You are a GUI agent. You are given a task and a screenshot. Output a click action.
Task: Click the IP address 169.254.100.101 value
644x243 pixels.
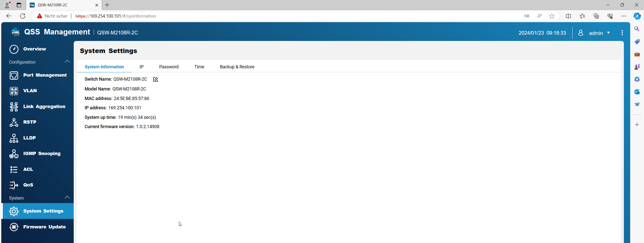pyautogui.click(x=125, y=108)
